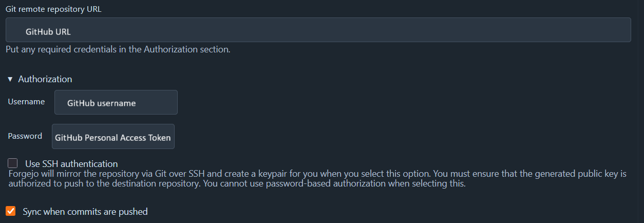Enable the Use SSH authentication checkbox

[13, 163]
